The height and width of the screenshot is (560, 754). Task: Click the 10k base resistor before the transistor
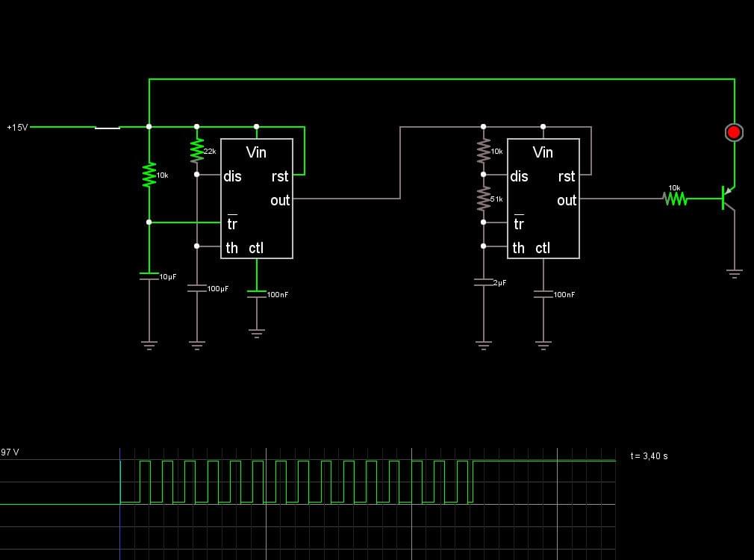[x=675, y=198]
